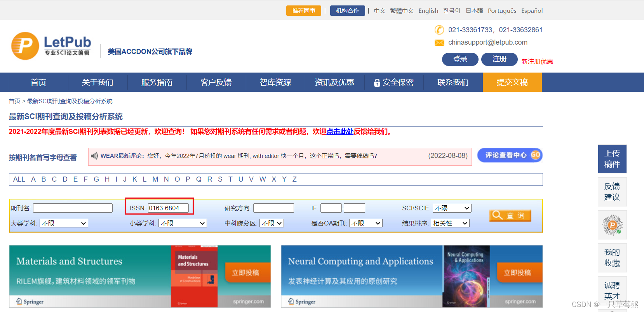Click the IF minimum value field

click(x=331, y=208)
